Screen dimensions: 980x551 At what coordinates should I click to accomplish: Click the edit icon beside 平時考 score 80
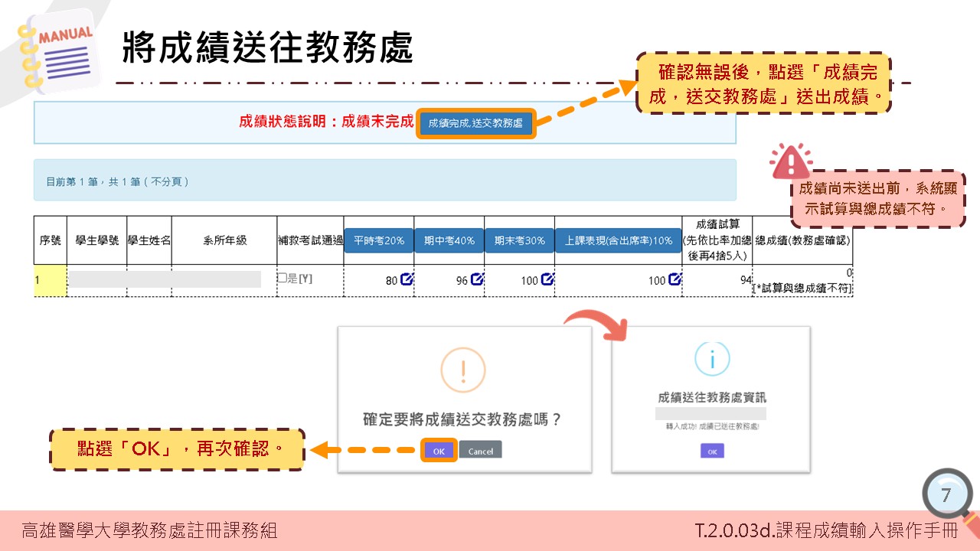click(x=407, y=279)
